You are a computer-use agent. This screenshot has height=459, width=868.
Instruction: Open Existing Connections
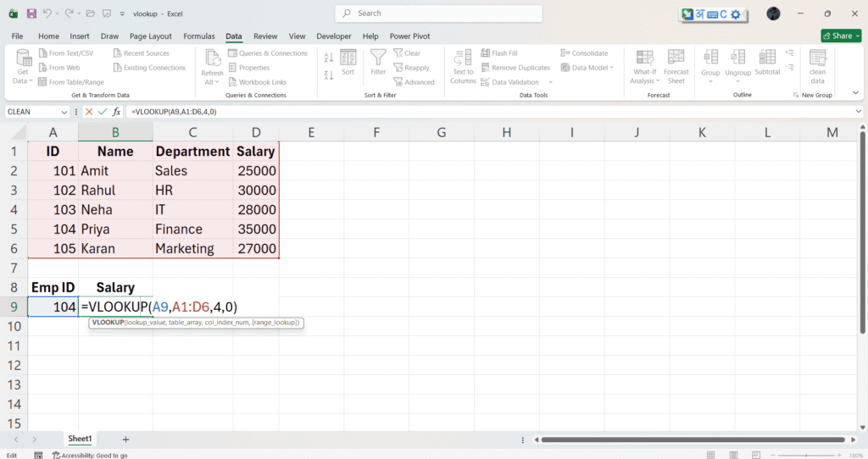[x=149, y=68]
